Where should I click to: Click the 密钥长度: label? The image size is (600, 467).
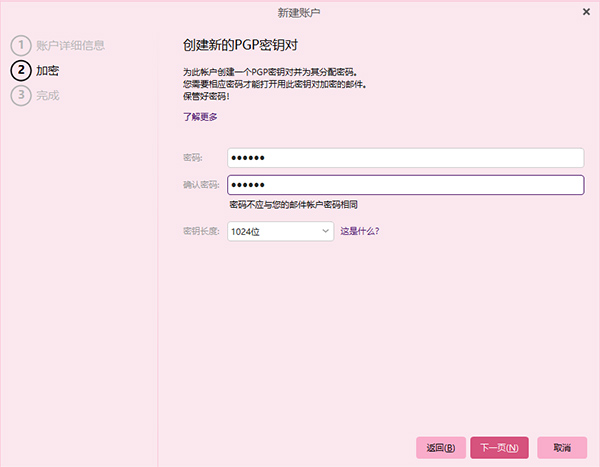coord(201,231)
